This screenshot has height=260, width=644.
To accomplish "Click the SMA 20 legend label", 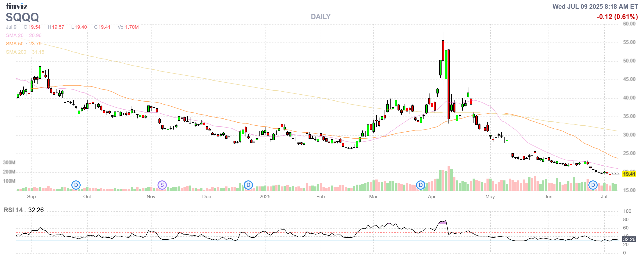I will [x=15, y=35].
